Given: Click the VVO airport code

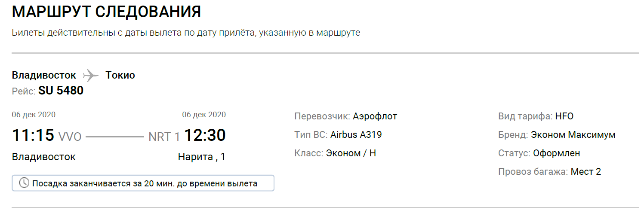Looking at the screenshot, I should click(x=70, y=137).
